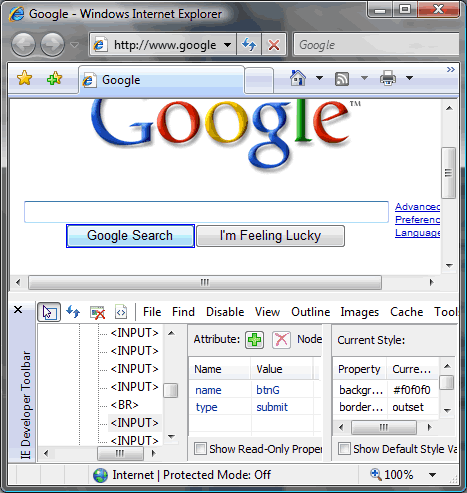Open the developer toolbar File menu

tap(152, 312)
